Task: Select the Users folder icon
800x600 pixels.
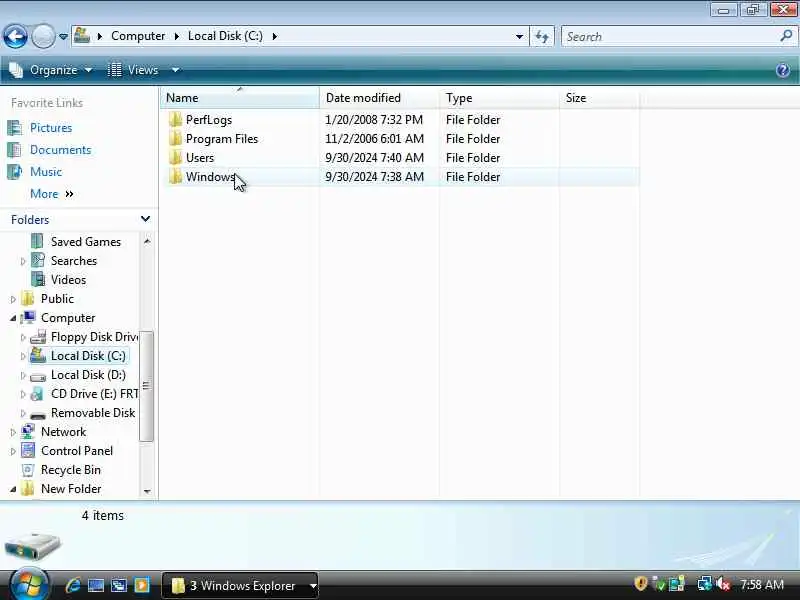Action: pyautogui.click(x=175, y=158)
